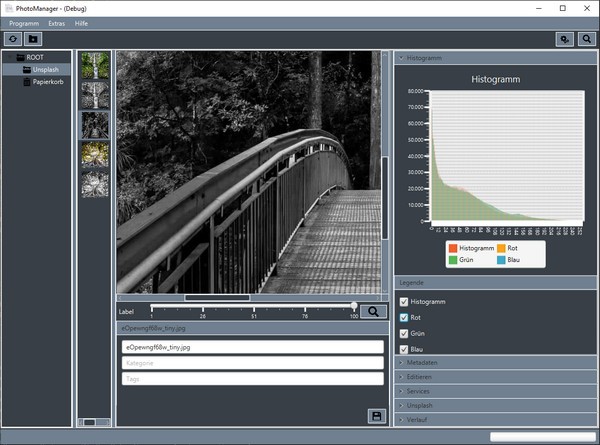Viewport: 600px width, 445px height.
Task: Expand the Editieren panel
Action: (x=495, y=377)
